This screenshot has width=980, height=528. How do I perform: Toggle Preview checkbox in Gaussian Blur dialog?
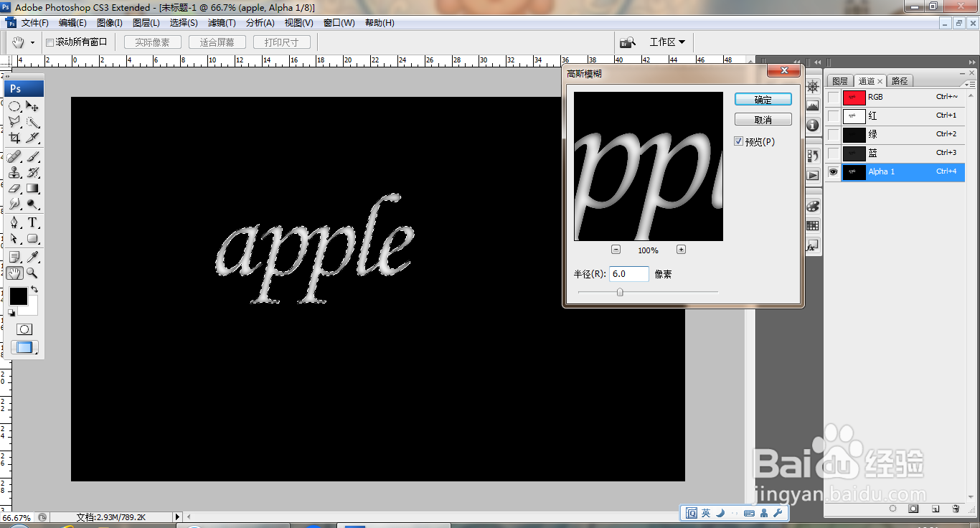(x=739, y=141)
